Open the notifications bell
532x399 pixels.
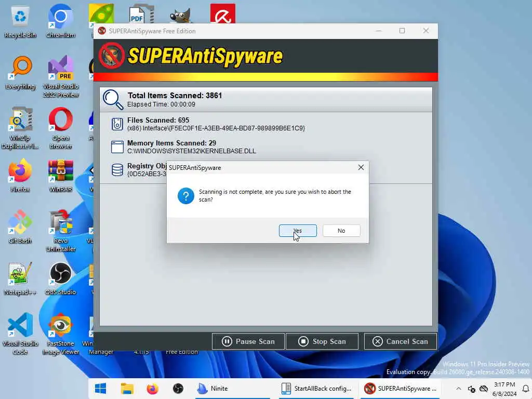pyautogui.click(x=526, y=389)
